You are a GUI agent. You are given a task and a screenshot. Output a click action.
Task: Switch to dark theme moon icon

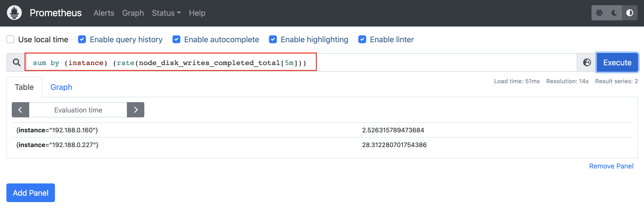(614, 13)
